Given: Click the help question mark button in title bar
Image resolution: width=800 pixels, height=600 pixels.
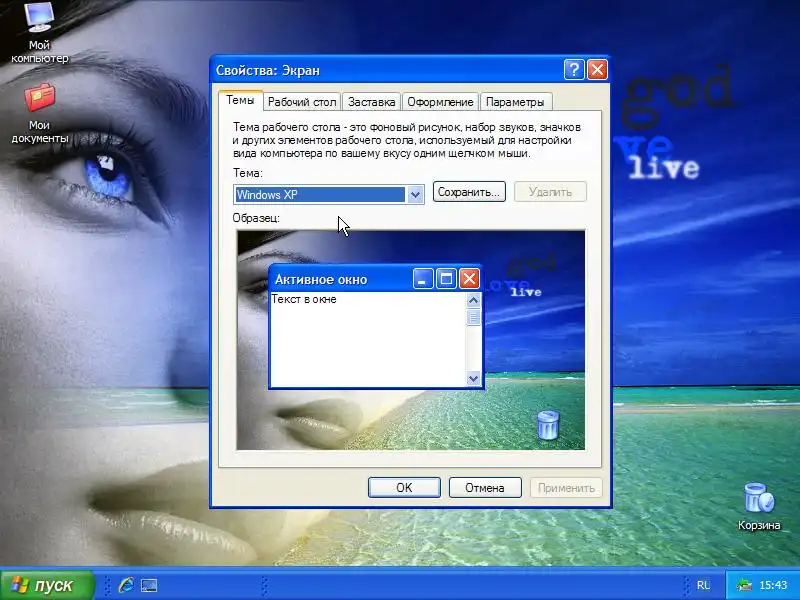Looking at the screenshot, I should [x=574, y=69].
